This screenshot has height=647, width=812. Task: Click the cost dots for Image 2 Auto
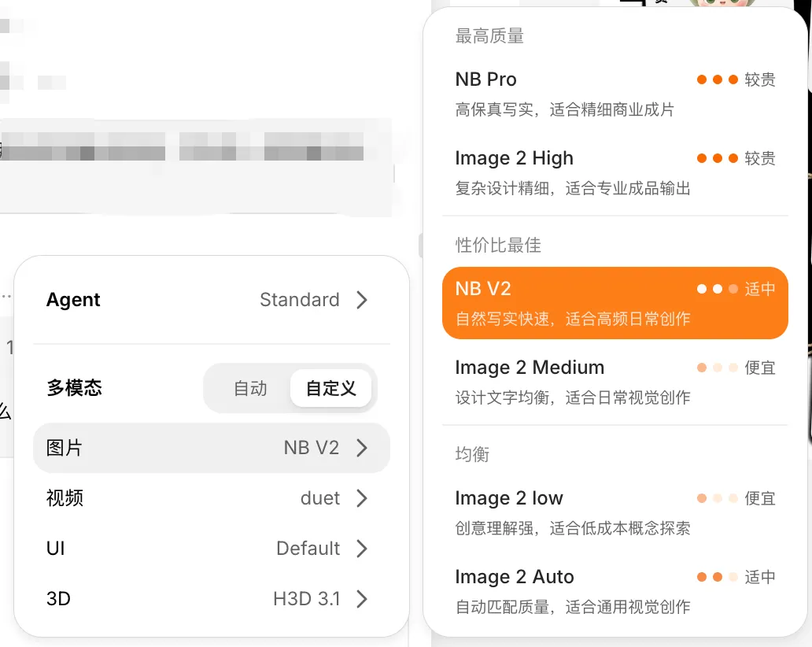(718, 576)
